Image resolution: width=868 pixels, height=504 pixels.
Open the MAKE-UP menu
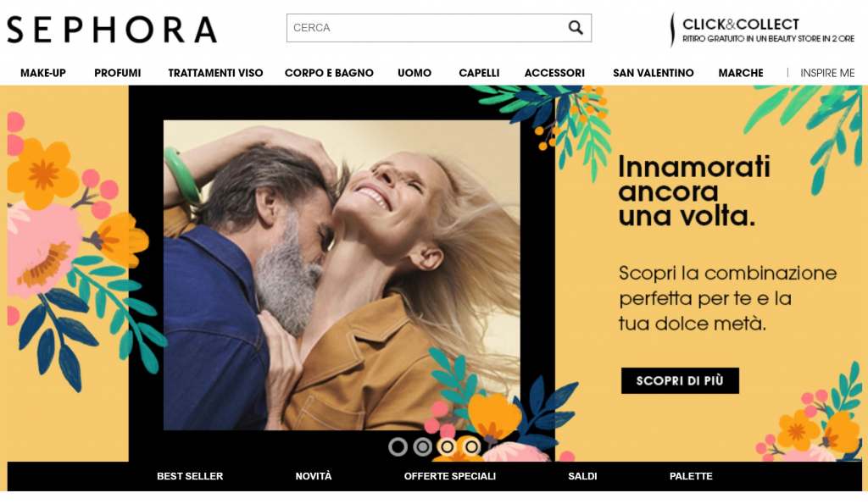point(43,73)
